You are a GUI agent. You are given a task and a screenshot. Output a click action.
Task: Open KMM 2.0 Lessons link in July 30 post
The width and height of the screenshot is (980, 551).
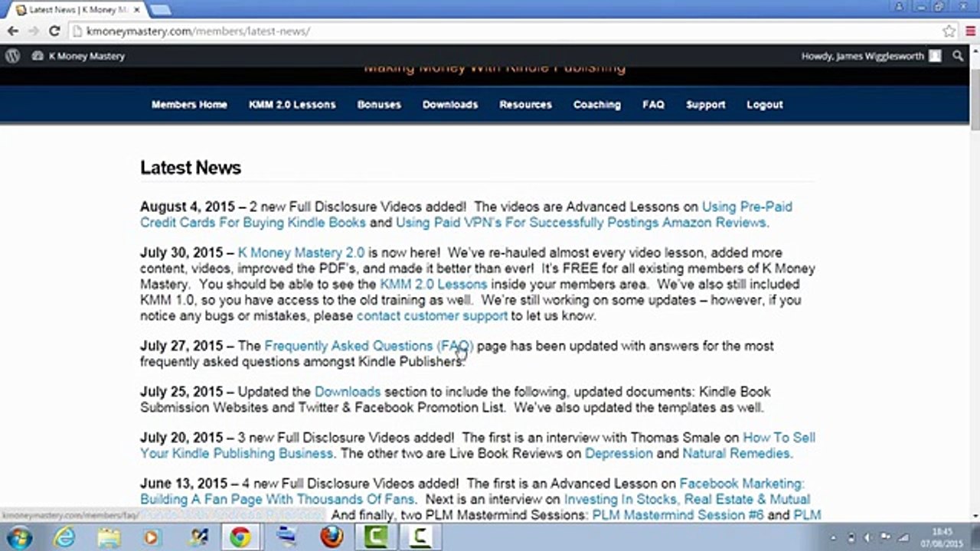(x=433, y=284)
